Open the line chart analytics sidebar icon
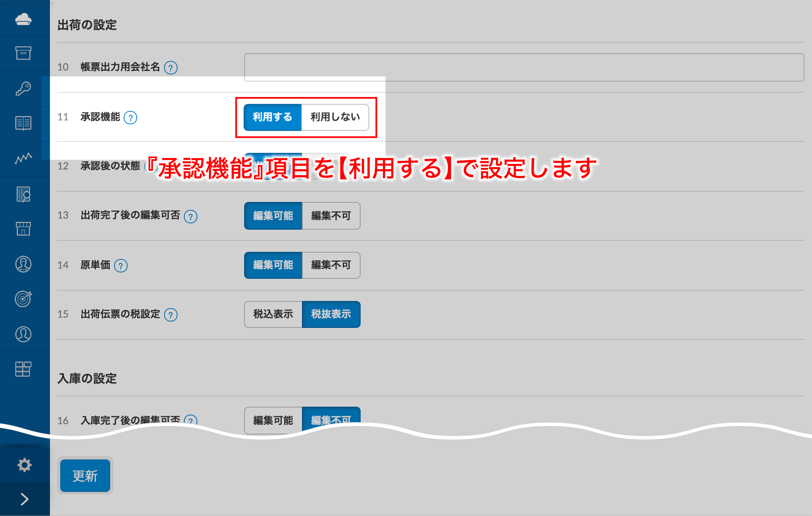The height and width of the screenshot is (516, 812). tap(23, 158)
